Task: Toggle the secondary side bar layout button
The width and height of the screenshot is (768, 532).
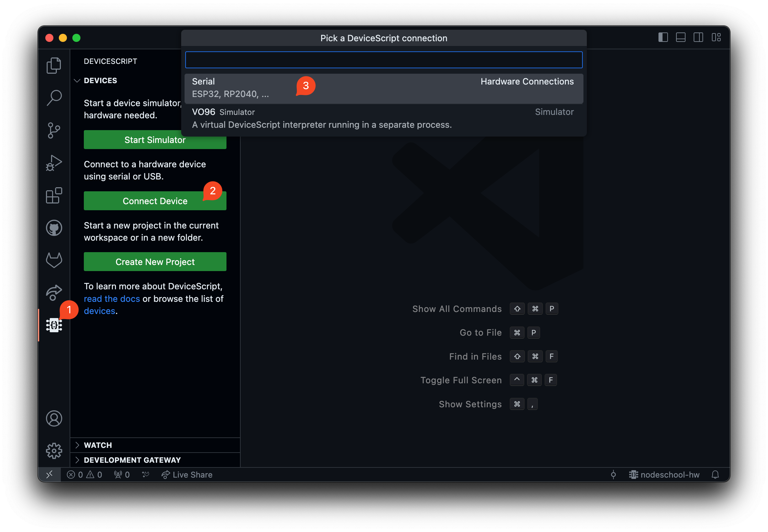Action: pos(698,38)
